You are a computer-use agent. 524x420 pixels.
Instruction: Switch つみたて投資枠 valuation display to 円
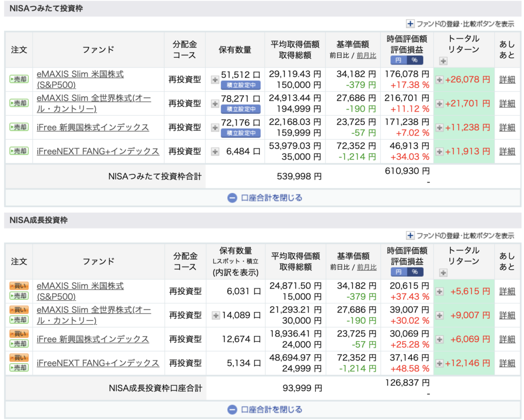click(398, 60)
